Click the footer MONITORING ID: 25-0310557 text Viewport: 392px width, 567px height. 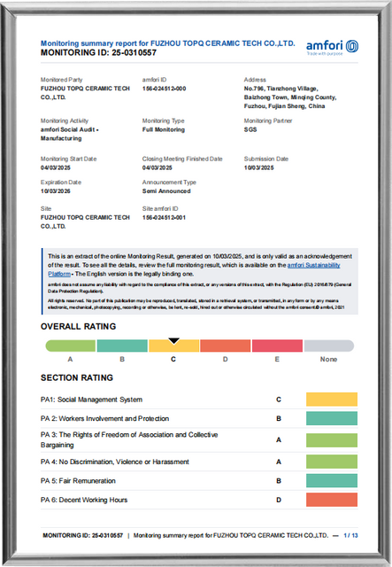tap(82, 535)
